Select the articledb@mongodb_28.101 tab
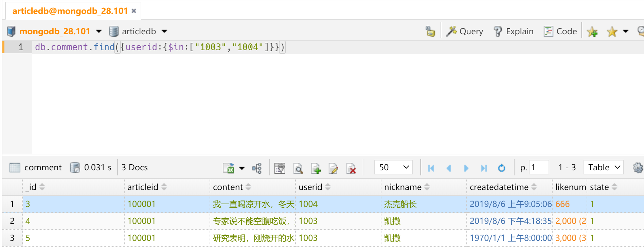This screenshot has height=247, width=644. point(70,11)
